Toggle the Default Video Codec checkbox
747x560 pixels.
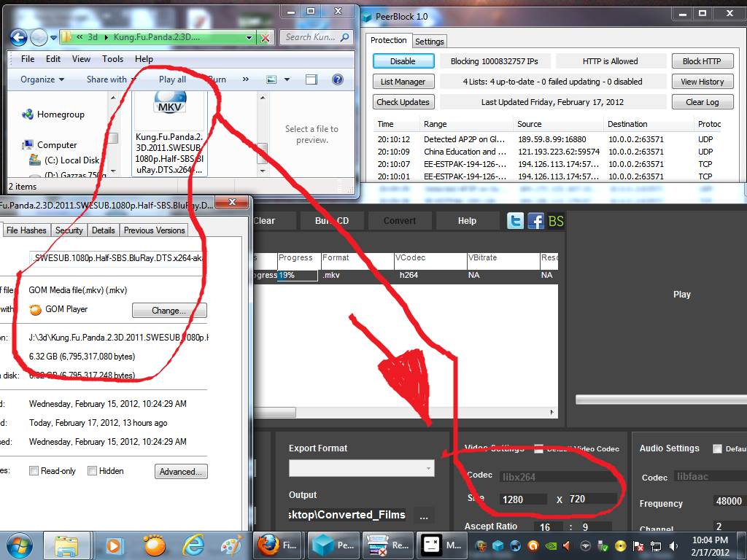click(539, 448)
